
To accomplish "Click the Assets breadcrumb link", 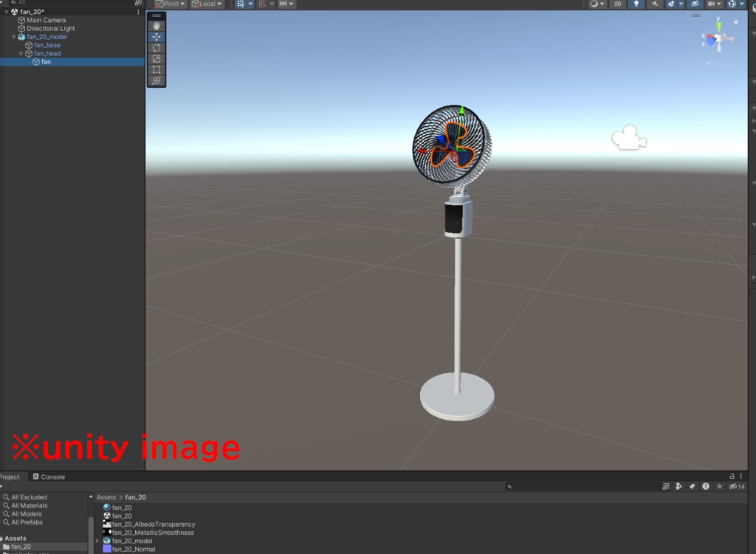I will [106, 497].
